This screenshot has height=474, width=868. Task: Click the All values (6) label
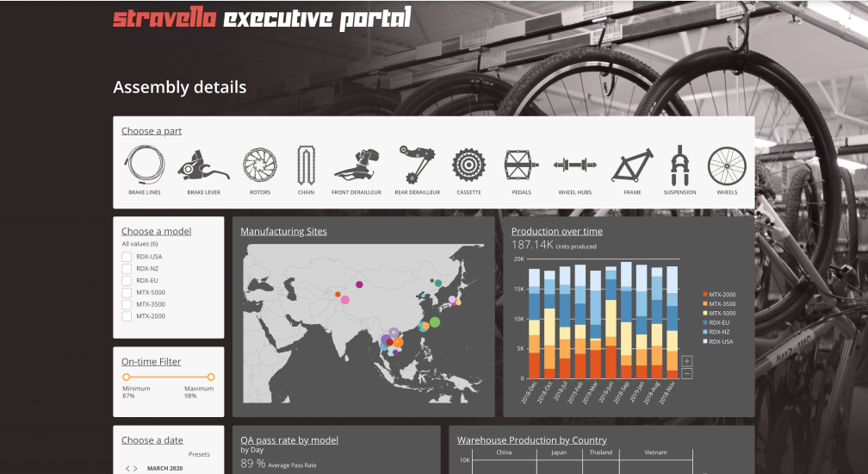coord(139,244)
